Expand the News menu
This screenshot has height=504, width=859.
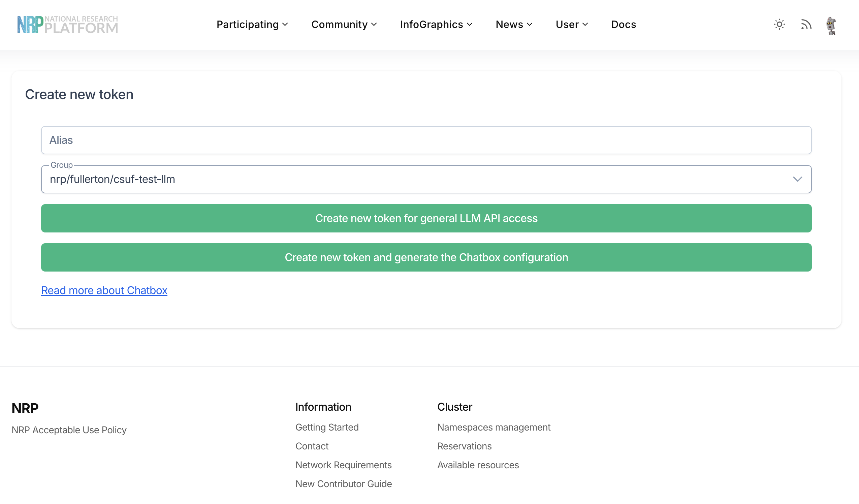point(514,25)
